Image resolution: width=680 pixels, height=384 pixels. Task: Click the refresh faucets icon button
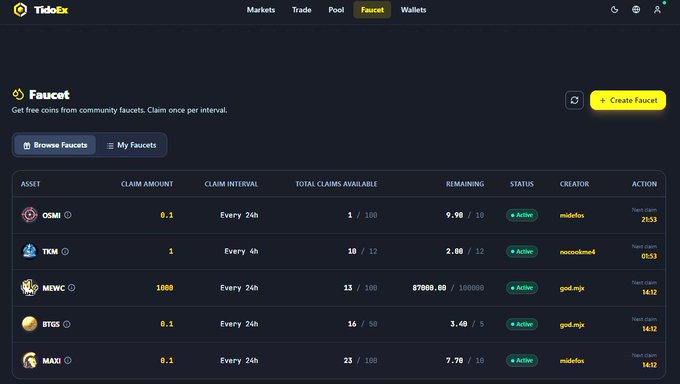click(574, 100)
